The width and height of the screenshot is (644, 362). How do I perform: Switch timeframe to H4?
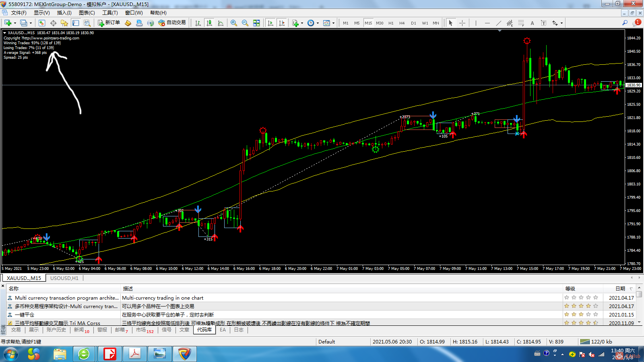pyautogui.click(x=402, y=23)
